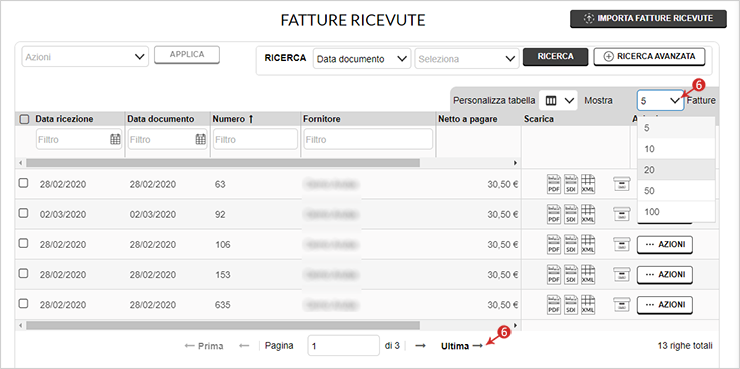Download PDF for invoice number 92

[x=554, y=214]
